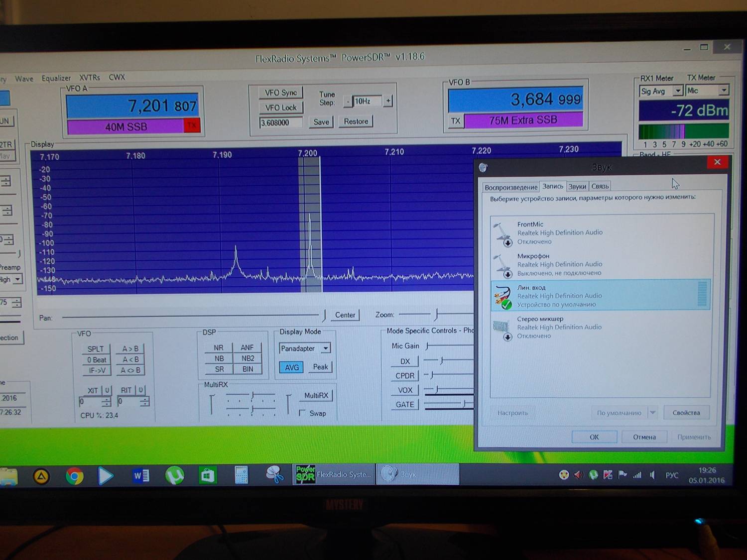
Task: Open AIMP player from the taskbar
Action: [41, 476]
